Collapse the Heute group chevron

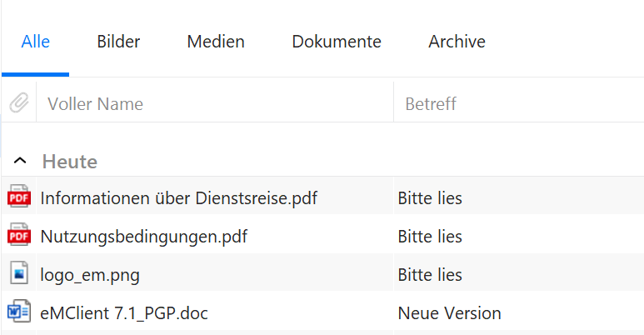pyautogui.click(x=20, y=161)
